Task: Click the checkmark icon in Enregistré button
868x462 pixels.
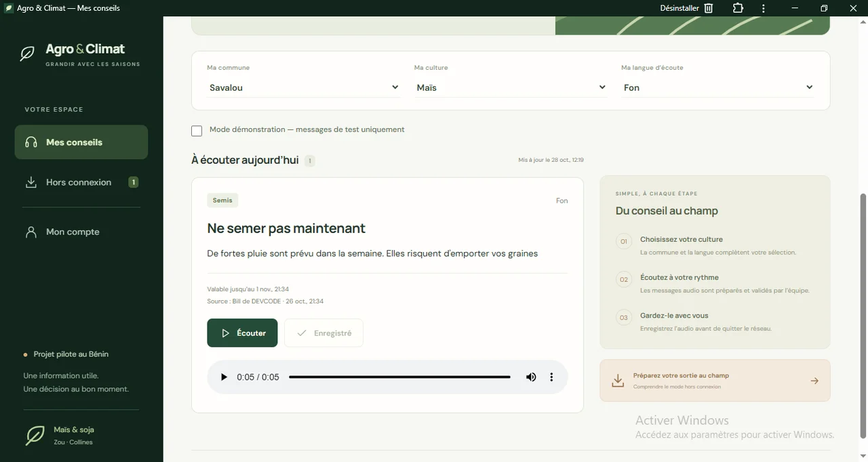Action: coord(302,333)
